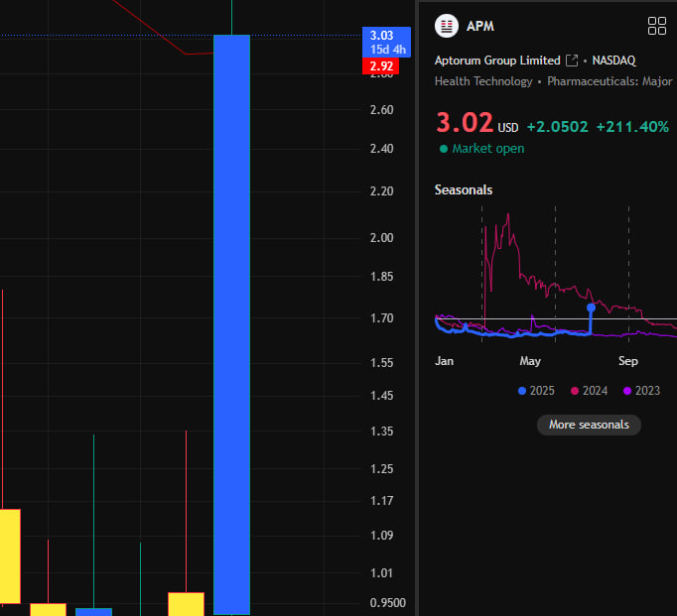This screenshot has height=616, width=677.
Task: Click the blue marker on seasonals chart
Action: coord(591,308)
